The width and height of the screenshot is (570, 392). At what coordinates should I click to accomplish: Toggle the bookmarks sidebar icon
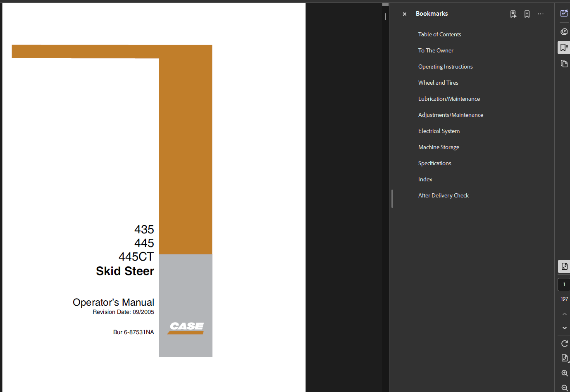pyautogui.click(x=564, y=48)
